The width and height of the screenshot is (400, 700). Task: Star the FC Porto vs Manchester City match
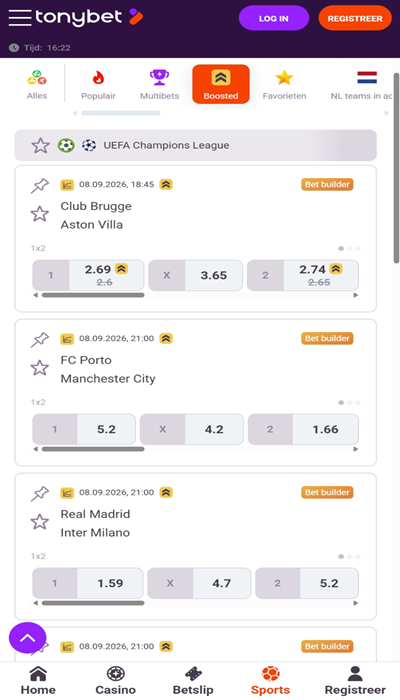point(40,368)
